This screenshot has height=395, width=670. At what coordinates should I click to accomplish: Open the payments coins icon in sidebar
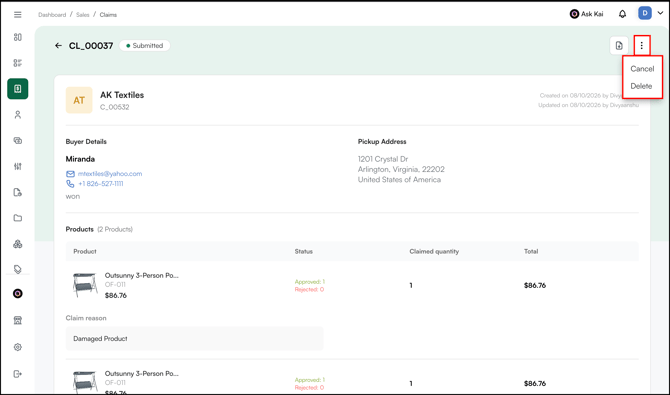[x=18, y=140]
